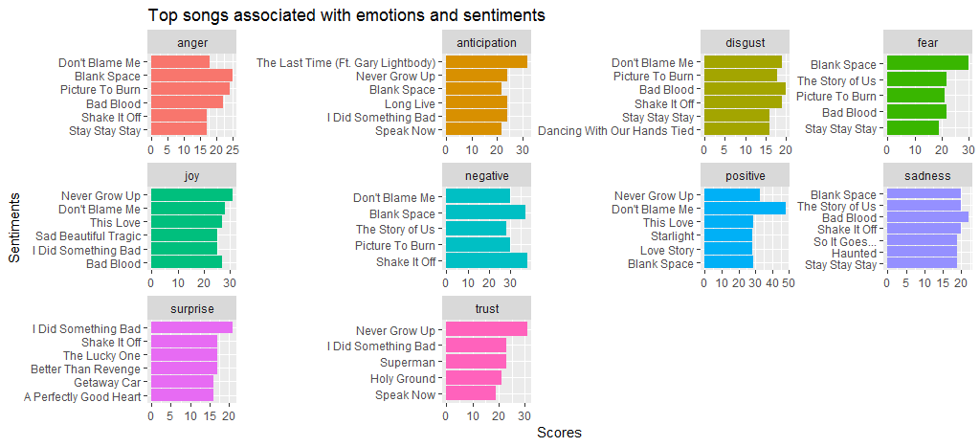980x447 pixels.
Task: Click the Haunted bar in sadness panel
Action: pyautogui.click(x=922, y=254)
